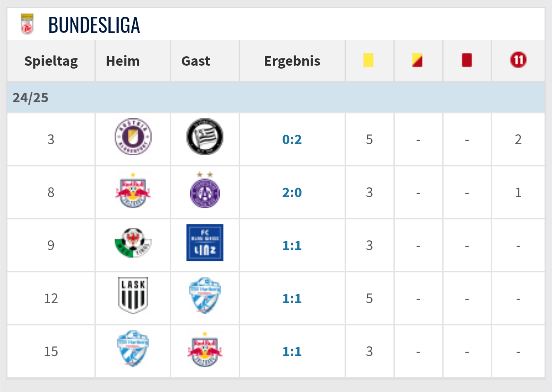Open the 2:0 match result
The image size is (552, 392).
[x=292, y=192]
